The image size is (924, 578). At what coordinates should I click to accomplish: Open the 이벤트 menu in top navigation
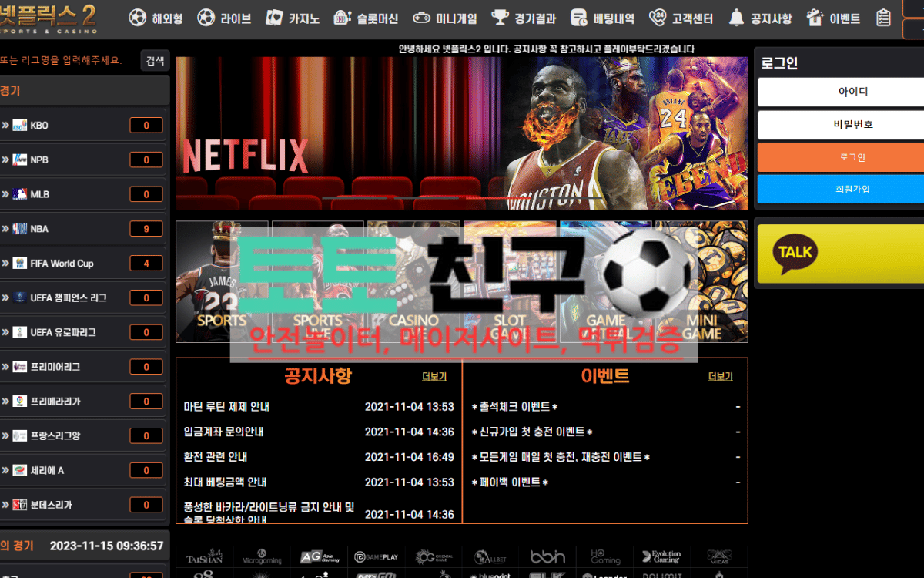coord(833,18)
